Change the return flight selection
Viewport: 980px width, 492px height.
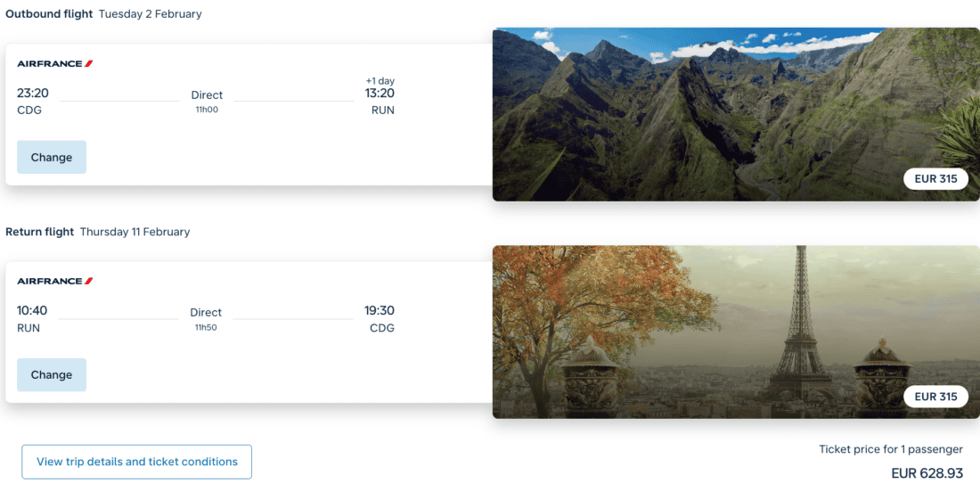tap(52, 374)
